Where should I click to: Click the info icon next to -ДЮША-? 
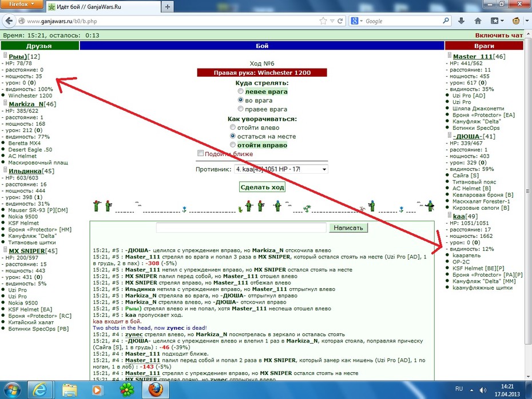[x=450, y=135]
